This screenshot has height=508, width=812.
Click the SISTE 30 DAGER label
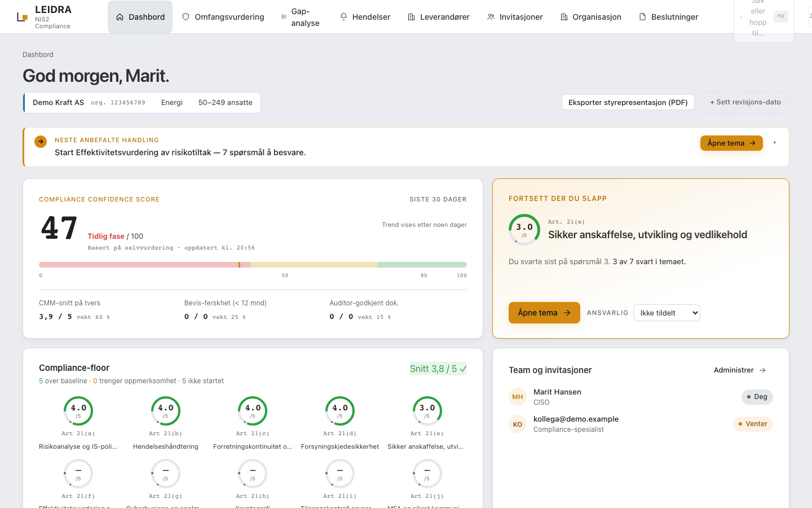click(x=438, y=200)
